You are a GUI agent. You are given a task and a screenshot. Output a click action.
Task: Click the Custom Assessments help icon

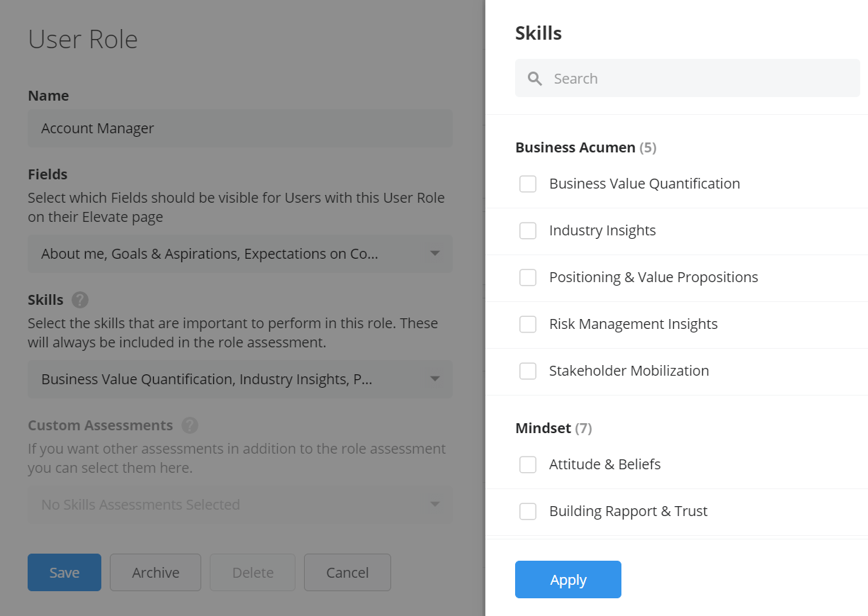tap(189, 425)
